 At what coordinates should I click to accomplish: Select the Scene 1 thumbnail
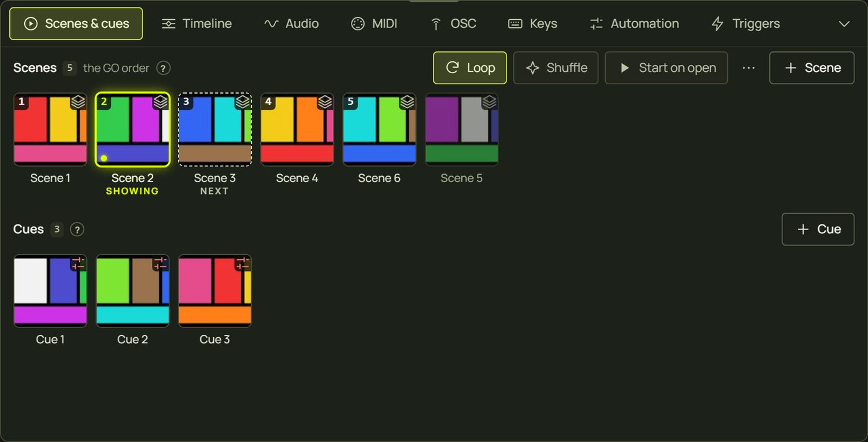tap(50, 130)
